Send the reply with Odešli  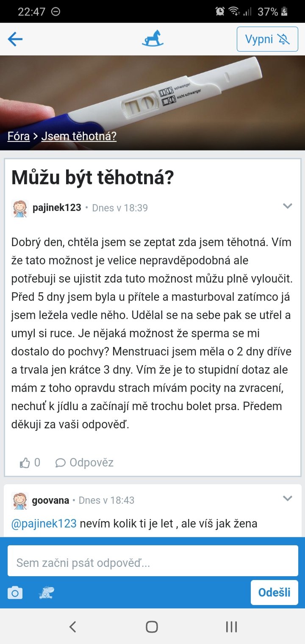274,592
